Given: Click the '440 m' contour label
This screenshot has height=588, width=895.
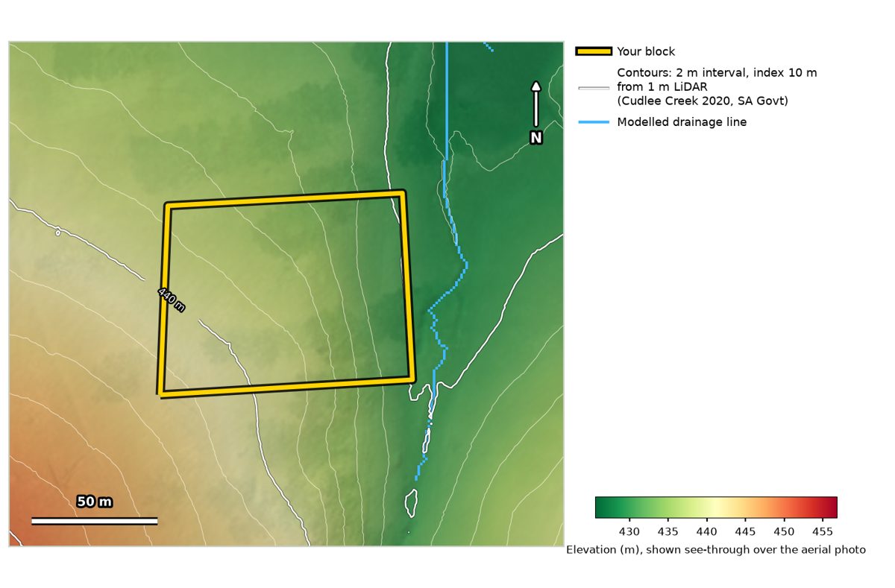Looking at the screenshot, I should [x=172, y=299].
